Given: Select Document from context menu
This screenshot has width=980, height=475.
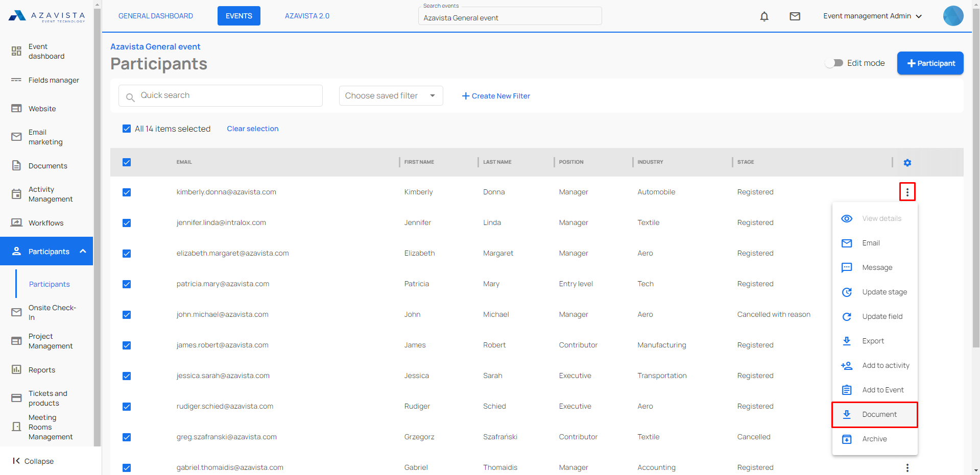Looking at the screenshot, I should [x=875, y=414].
